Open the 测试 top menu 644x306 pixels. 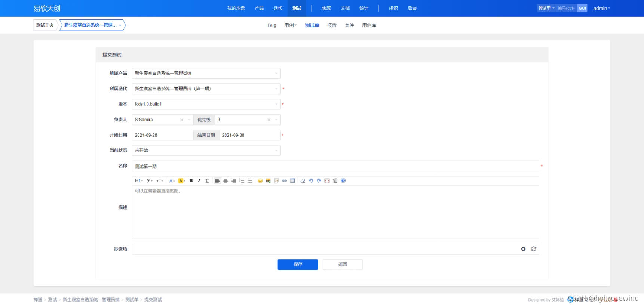297,8
